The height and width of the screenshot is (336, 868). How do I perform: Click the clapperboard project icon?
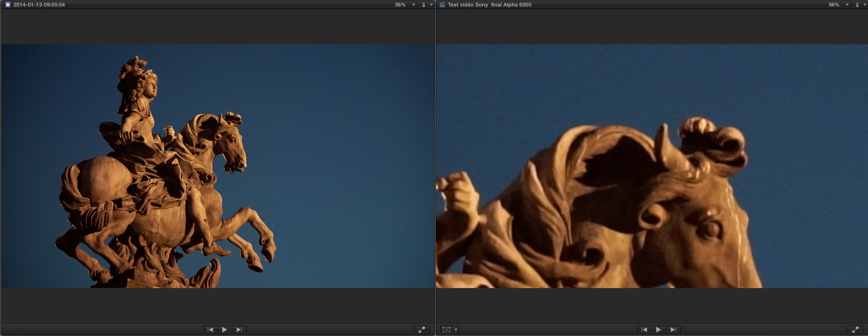tap(442, 5)
